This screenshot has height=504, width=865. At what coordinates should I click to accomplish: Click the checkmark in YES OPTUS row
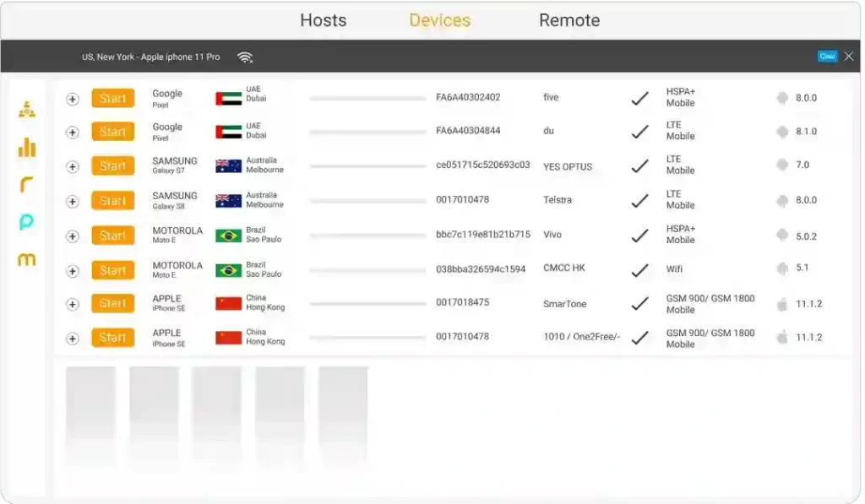[x=640, y=166]
